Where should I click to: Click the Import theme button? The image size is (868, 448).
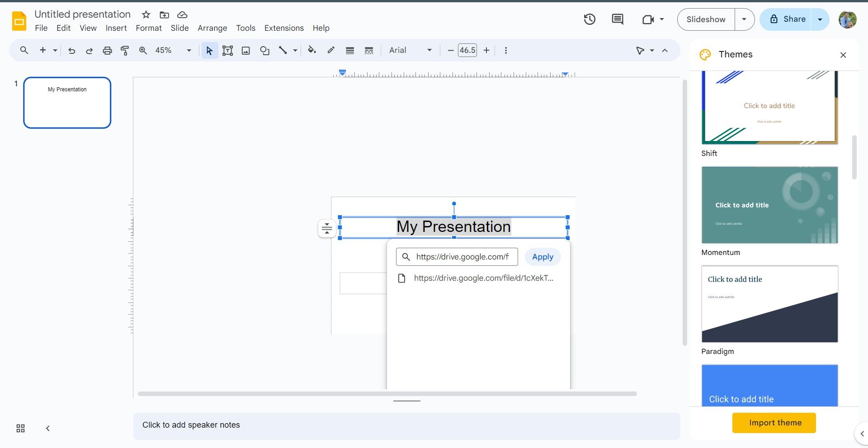(774, 423)
